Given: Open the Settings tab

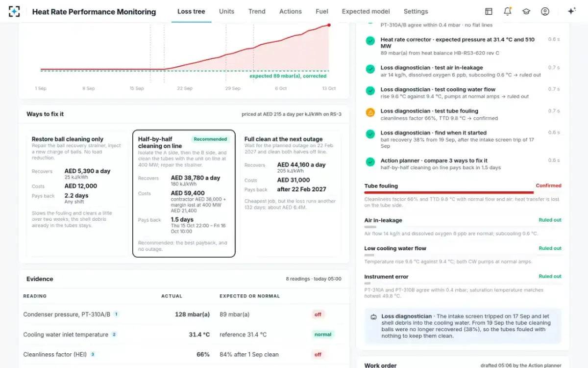Looking at the screenshot, I should (416, 11).
